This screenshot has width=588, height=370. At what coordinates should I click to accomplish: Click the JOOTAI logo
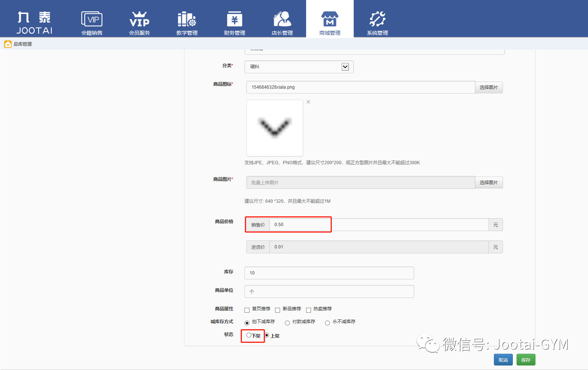click(x=34, y=23)
